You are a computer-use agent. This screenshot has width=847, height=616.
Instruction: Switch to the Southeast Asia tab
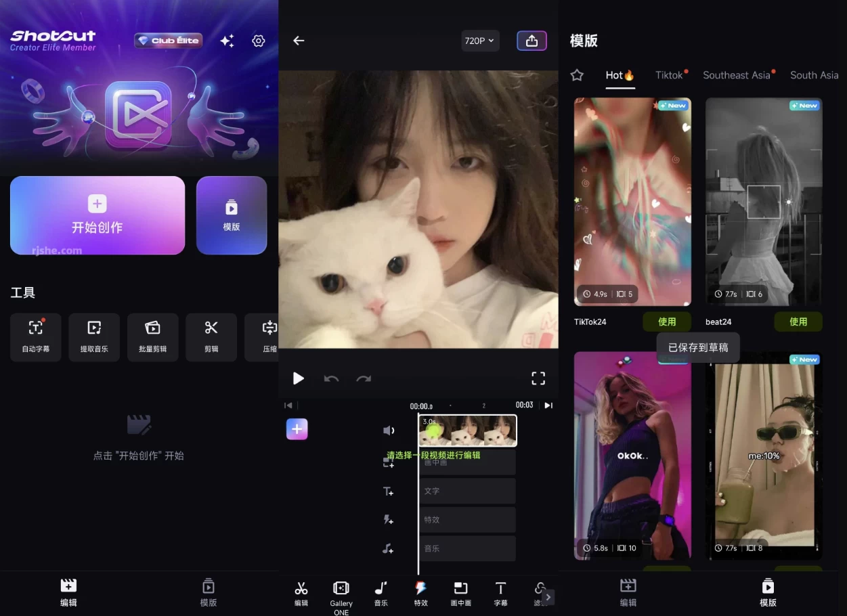(737, 75)
